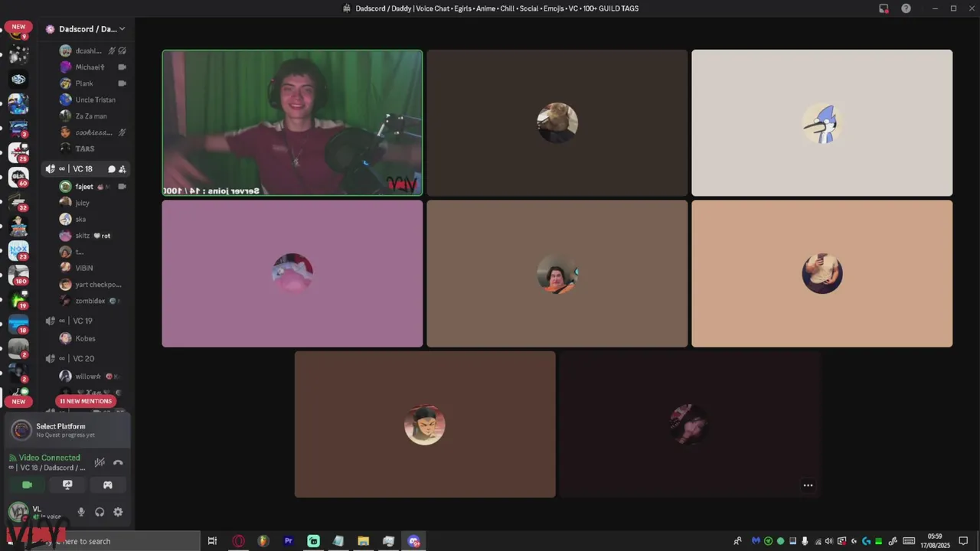Open the server icon with the 23 badge

coord(18,249)
